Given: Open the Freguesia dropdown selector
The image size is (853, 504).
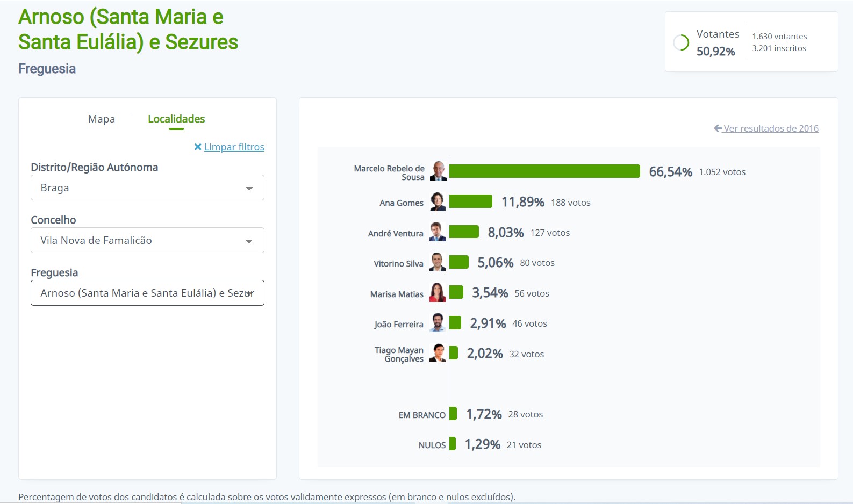Looking at the screenshot, I should [x=147, y=293].
